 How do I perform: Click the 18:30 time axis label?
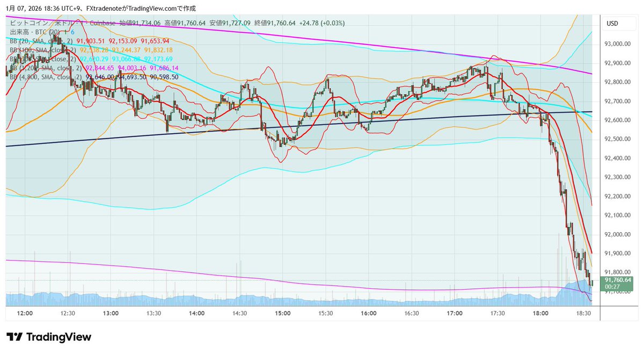point(583,313)
